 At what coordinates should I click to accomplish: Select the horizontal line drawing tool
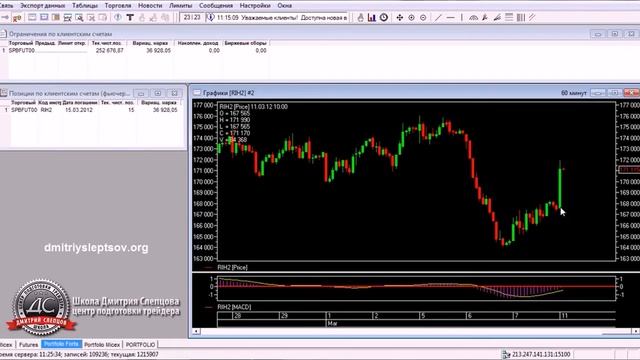tap(450, 18)
